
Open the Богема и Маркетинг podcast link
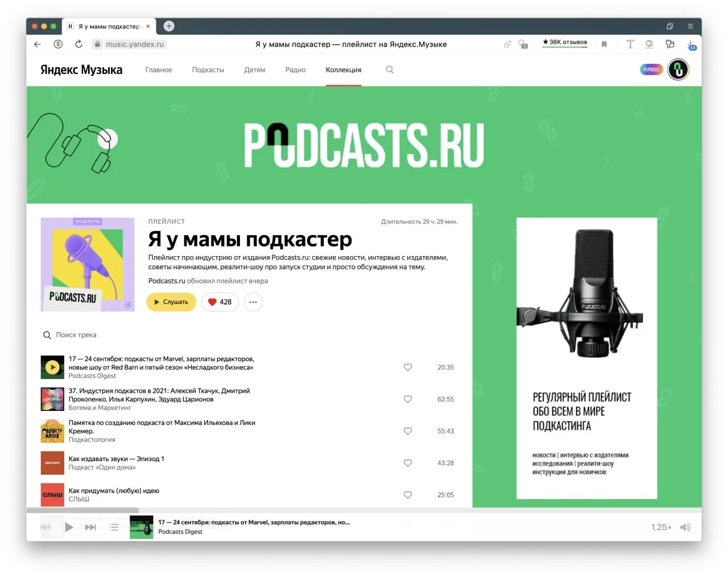[x=100, y=408]
